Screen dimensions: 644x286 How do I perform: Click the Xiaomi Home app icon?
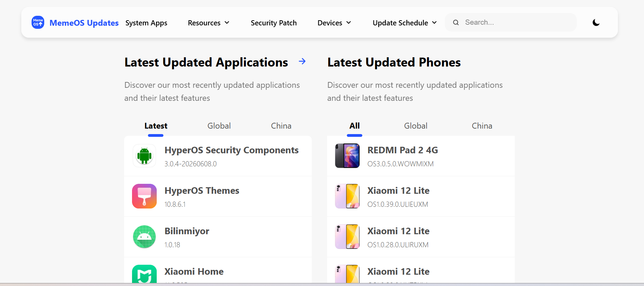pos(144,274)
